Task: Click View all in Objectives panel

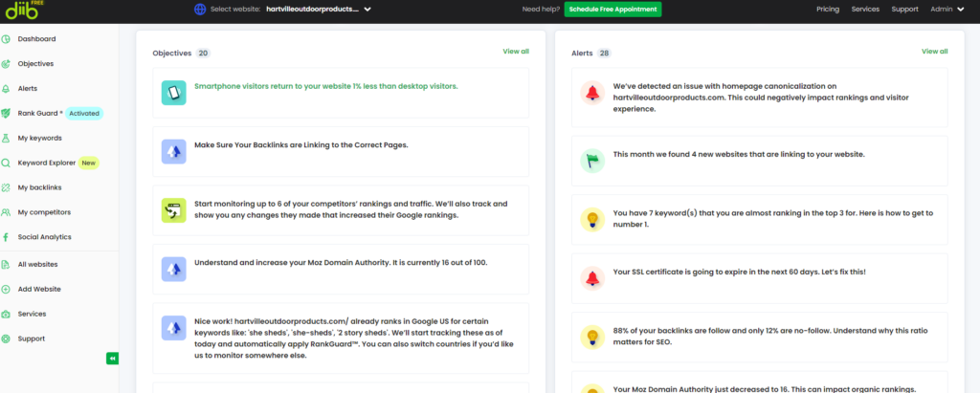Action: coord(516,52)
